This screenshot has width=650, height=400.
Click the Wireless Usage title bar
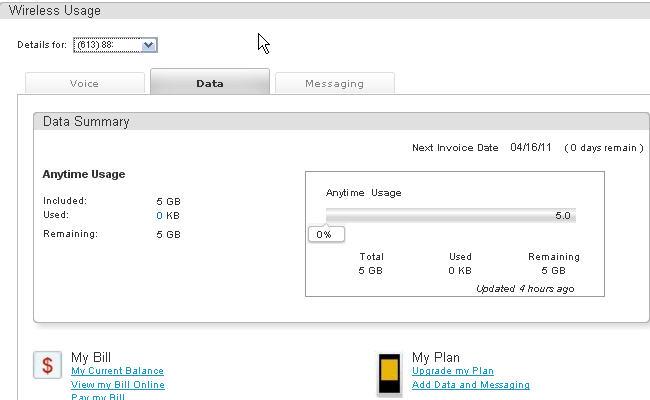[x=55, y=10]
